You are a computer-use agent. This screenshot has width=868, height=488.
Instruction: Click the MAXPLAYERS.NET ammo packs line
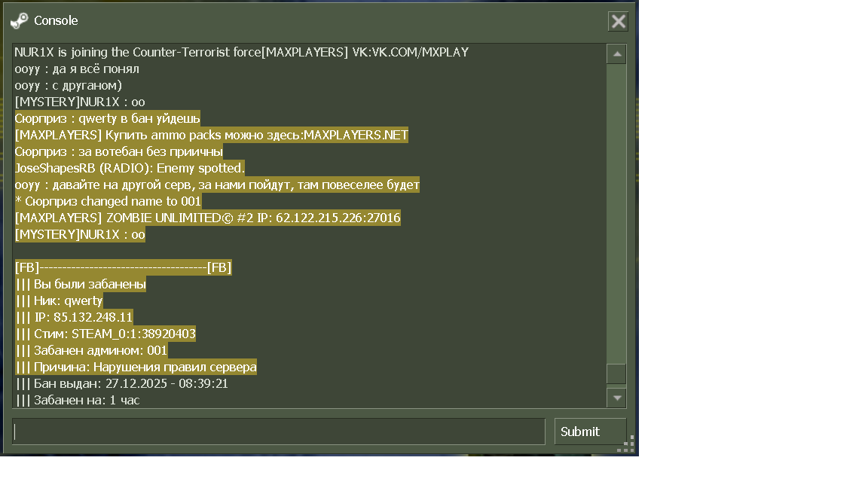point(211,135)
